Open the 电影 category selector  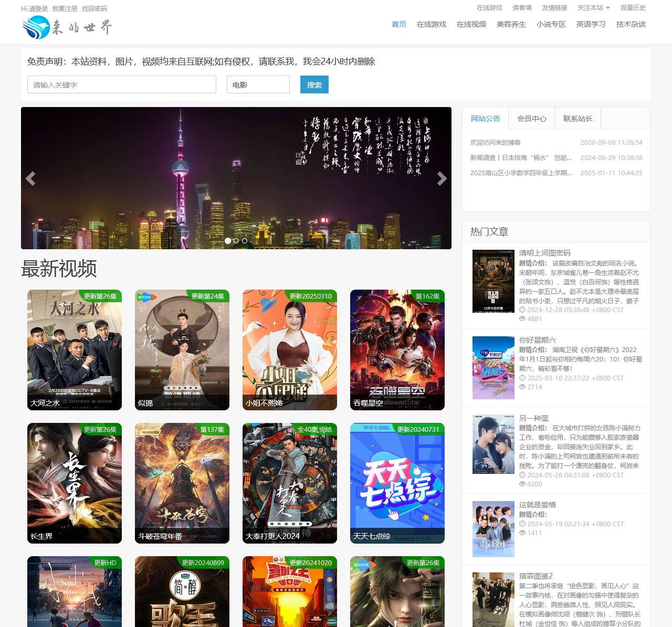pos(258,84)
